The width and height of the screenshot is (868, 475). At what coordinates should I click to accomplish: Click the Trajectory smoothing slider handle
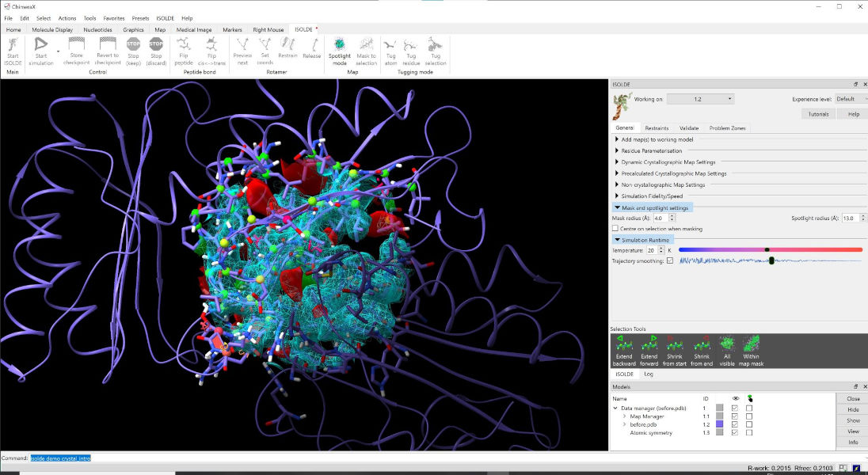pos(771,260)
